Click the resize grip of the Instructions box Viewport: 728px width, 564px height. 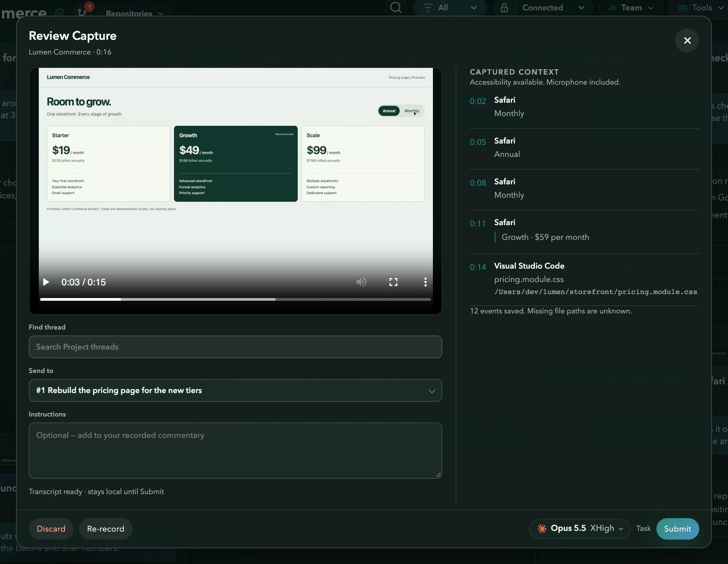click(x=438, y=474)
